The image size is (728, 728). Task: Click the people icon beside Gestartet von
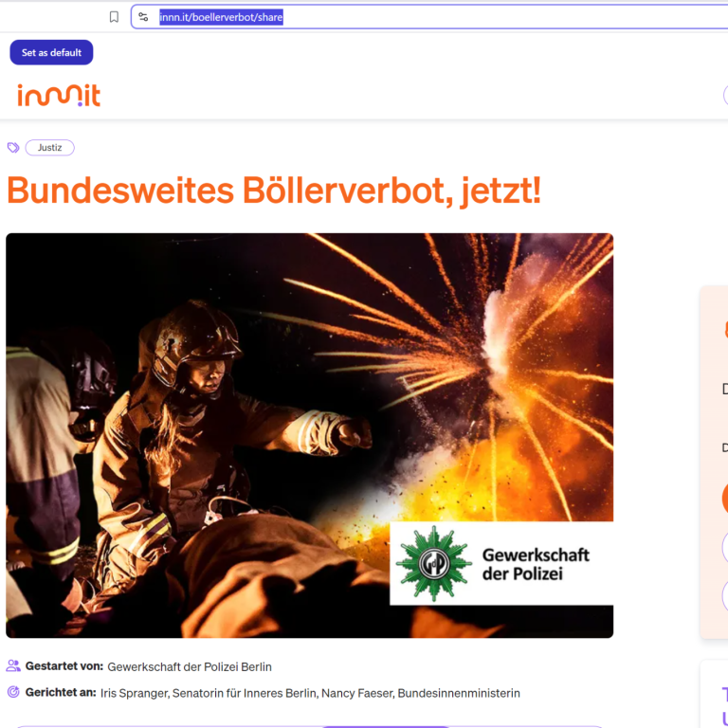(x=13, y=665)
